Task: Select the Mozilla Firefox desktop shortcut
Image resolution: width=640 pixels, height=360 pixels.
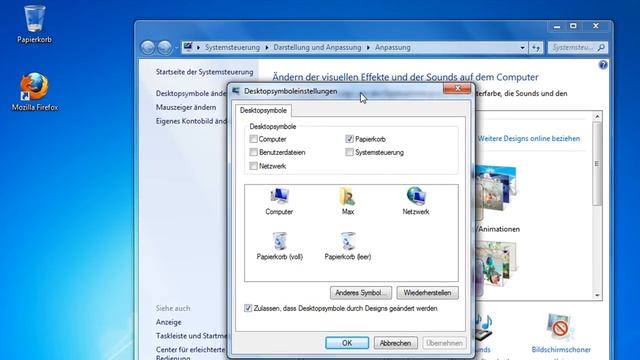Action: [35, 92]
